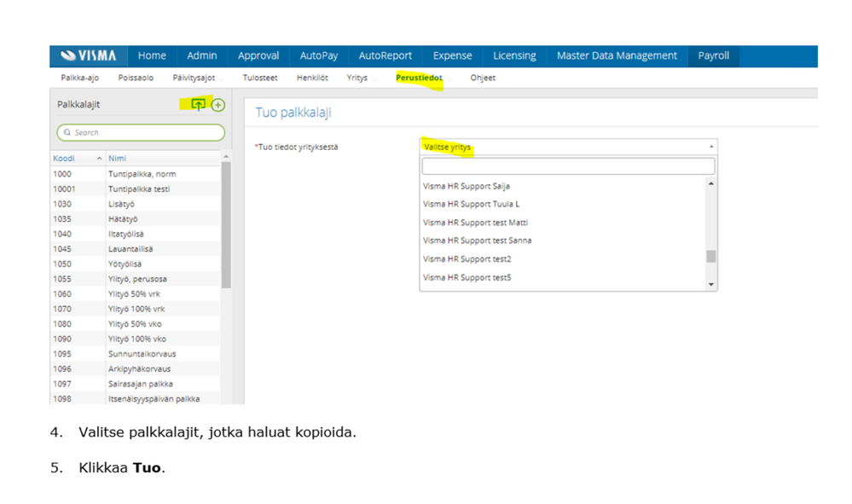This screenshot has height=504, width=852.
Task: Select row 1045 Lauantailisä
Action: pos(136,249)
